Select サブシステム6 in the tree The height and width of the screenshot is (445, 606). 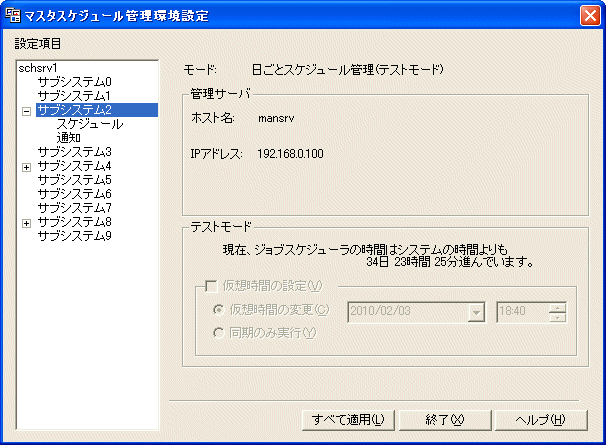click(x=74, y=194)
